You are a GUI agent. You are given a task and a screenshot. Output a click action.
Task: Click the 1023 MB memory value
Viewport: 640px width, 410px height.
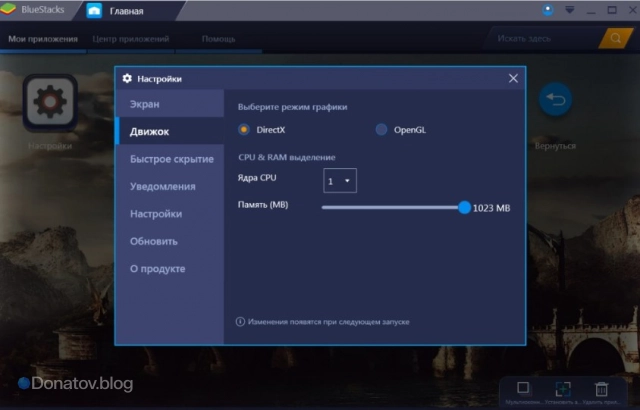[x=491, y=208]
